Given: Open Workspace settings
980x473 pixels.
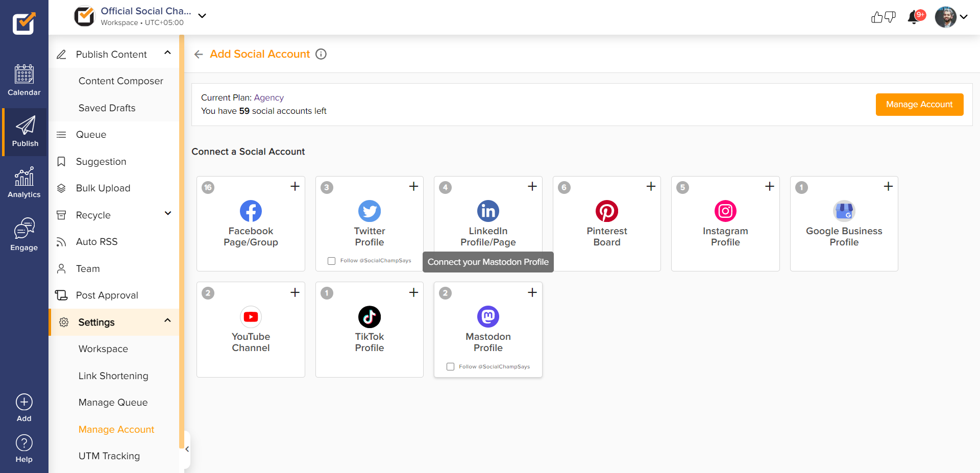Looking at the screenshot, I should coord(103,349).
